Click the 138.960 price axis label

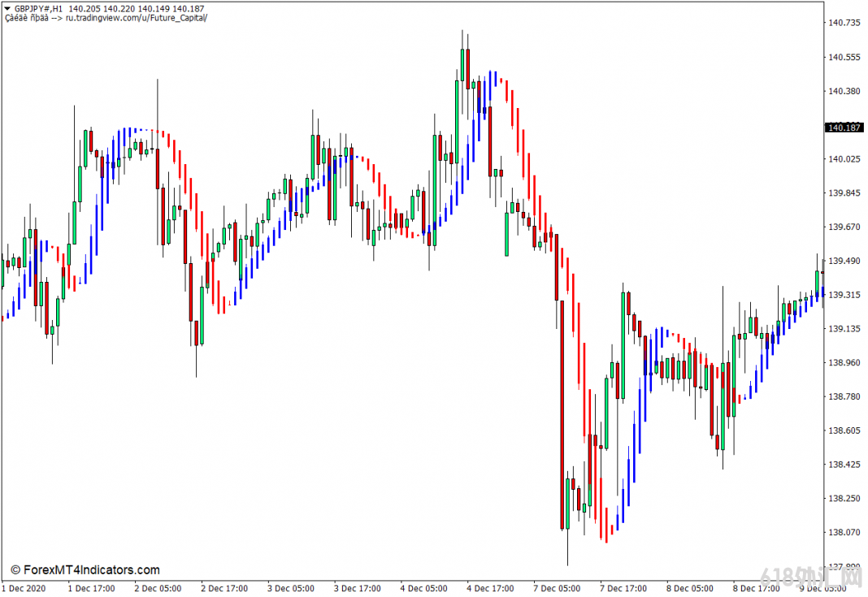(844, 363)
